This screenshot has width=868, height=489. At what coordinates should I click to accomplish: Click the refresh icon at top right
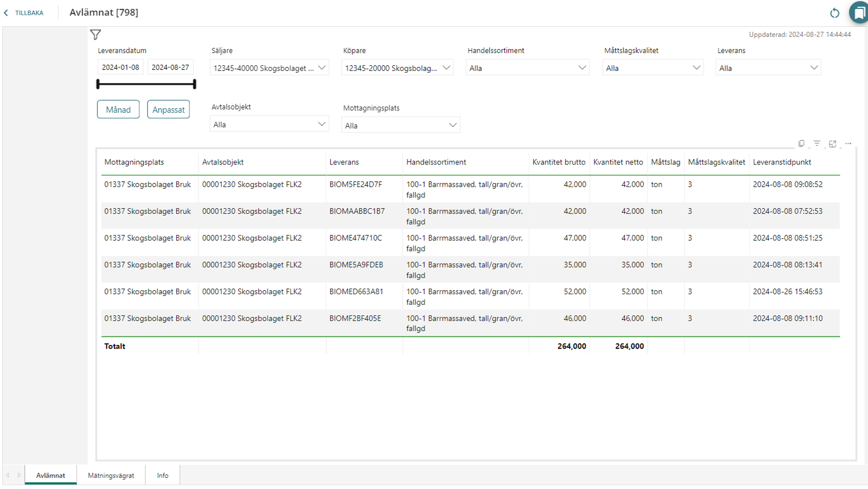834,13
